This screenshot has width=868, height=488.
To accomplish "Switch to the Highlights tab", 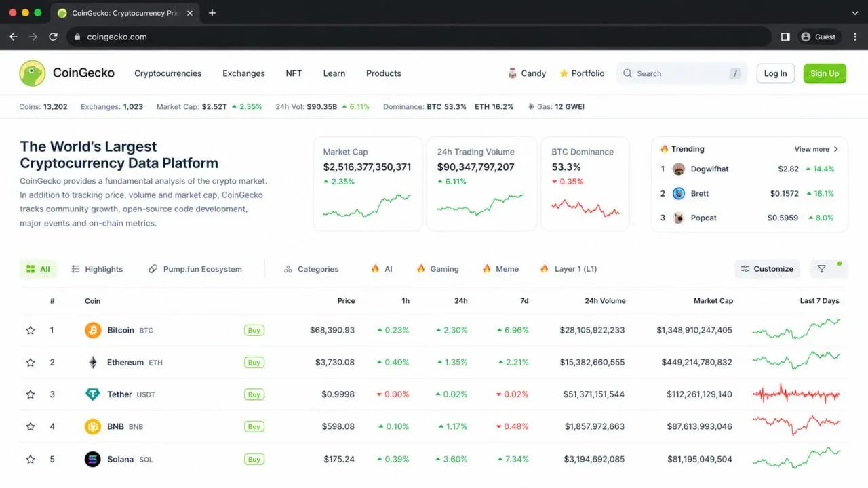I will pyautogui.click(x=97, y=269).
